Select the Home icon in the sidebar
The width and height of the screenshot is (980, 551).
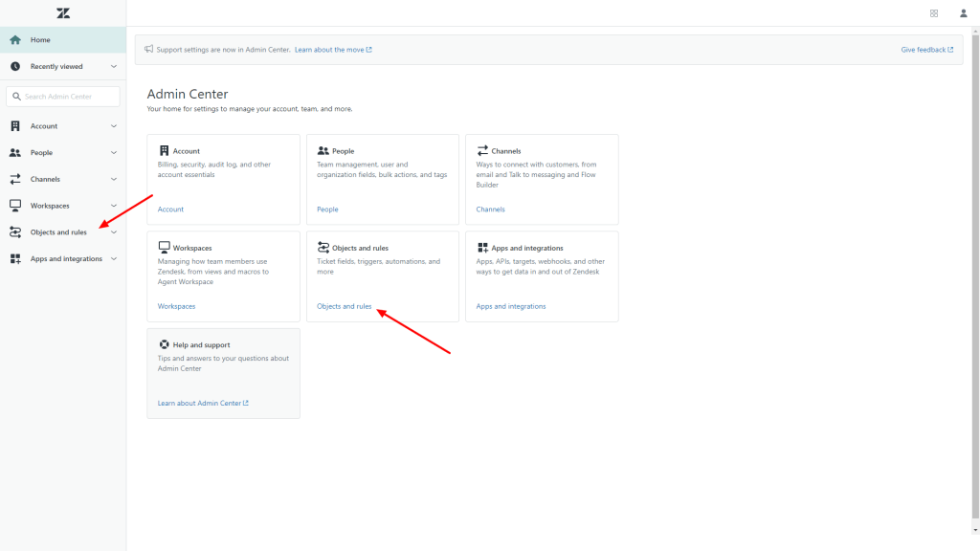pos(13,39)
